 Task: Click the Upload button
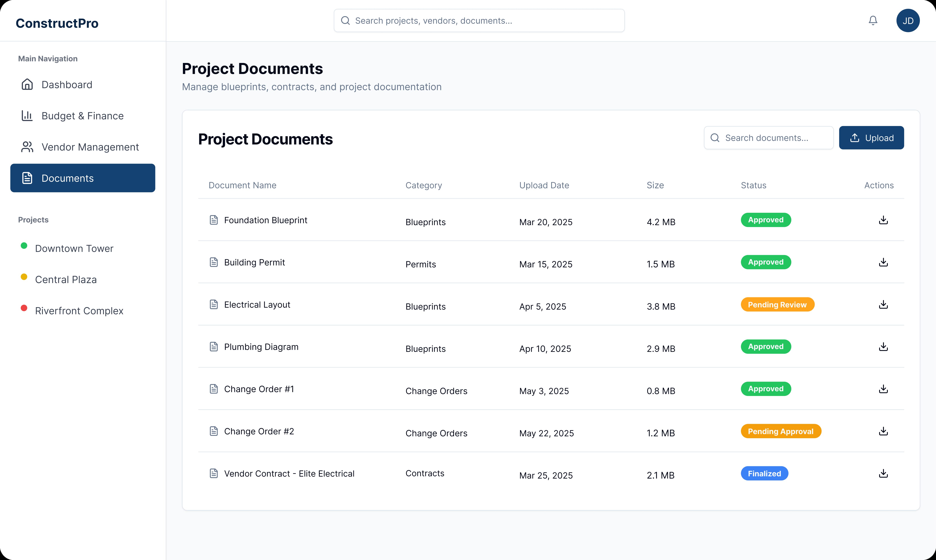pyautogui.click(x=871, y=138)
